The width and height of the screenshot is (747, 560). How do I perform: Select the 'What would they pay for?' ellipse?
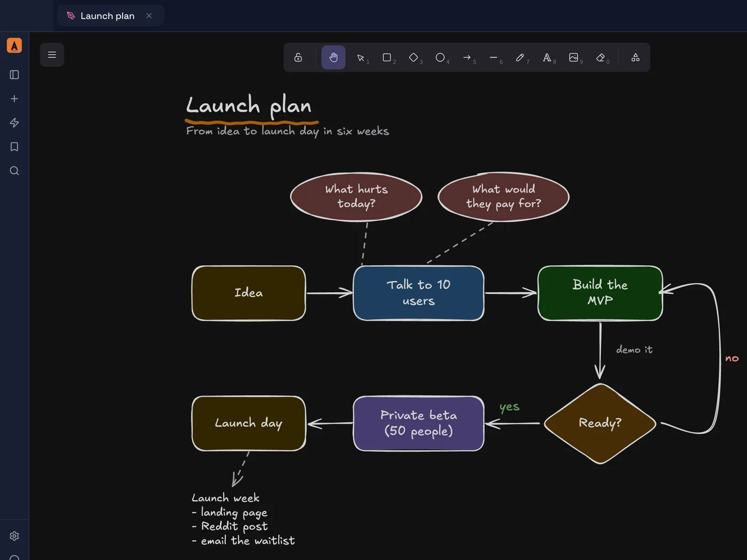pyautogui.click(x=504, y=197)
